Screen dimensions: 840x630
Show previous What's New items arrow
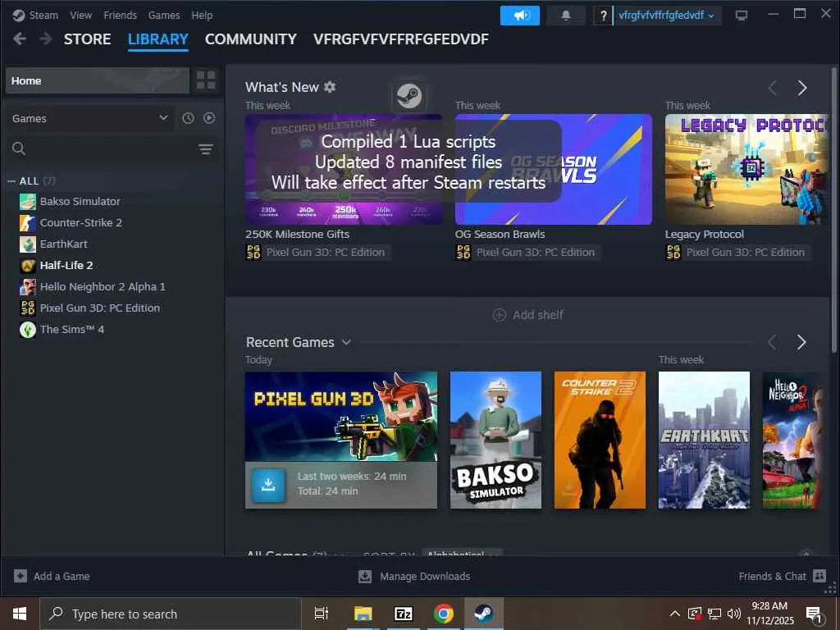click(x=773, y=88)
